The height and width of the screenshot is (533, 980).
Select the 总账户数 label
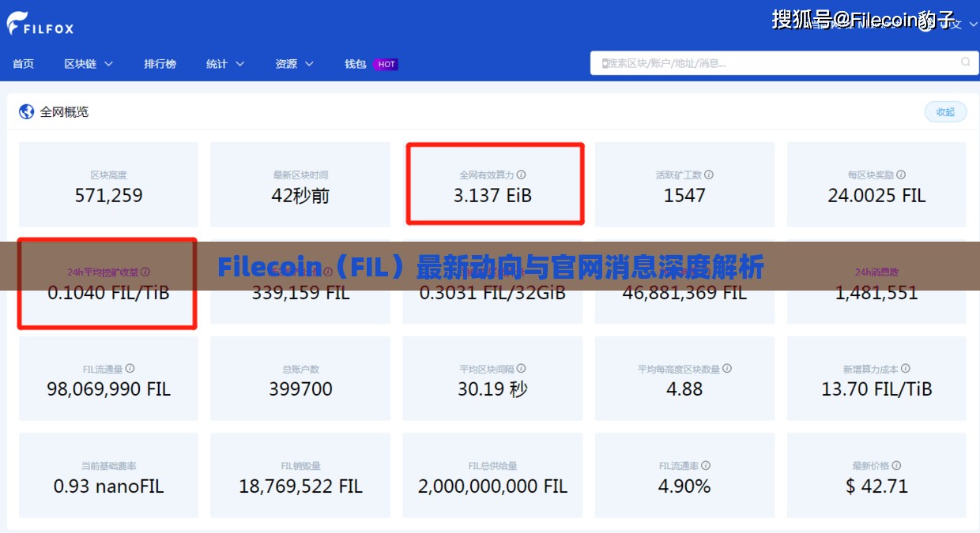click(300, 369)
